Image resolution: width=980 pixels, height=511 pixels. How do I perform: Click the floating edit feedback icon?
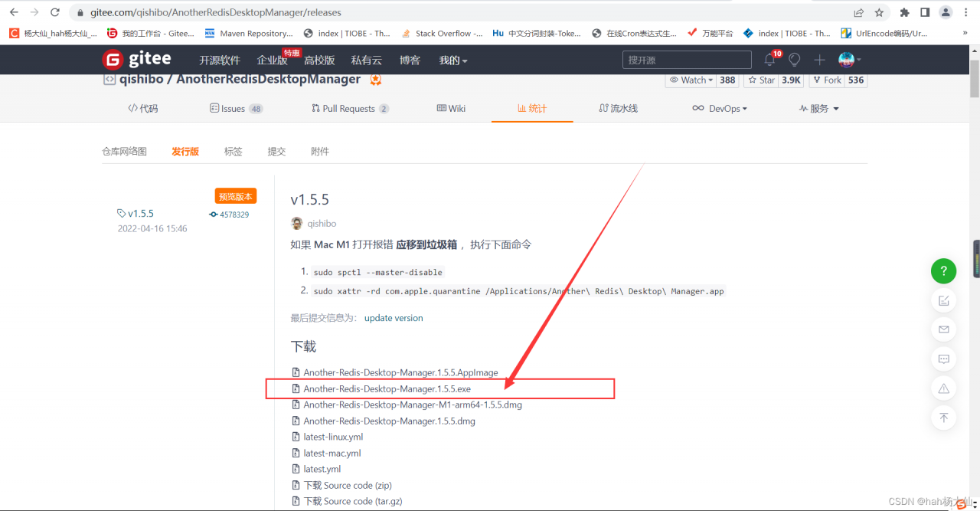click(x=944, y=300)
